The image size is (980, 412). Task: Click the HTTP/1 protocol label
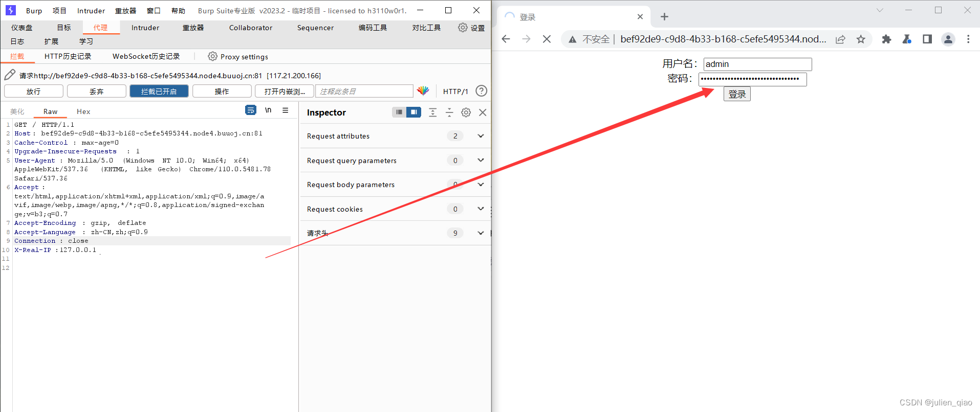click(455, 91)
